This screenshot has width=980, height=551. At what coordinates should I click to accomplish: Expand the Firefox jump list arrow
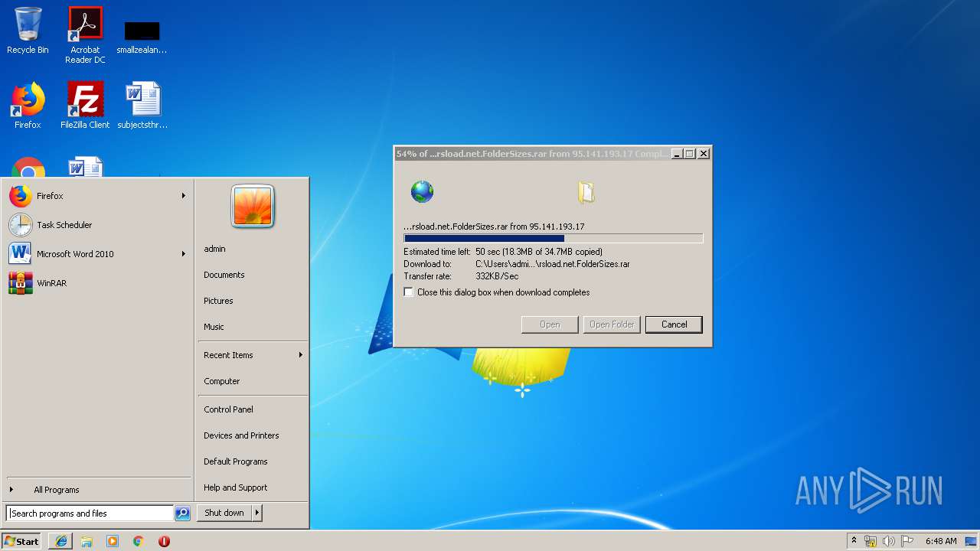[x=184, y=196]
